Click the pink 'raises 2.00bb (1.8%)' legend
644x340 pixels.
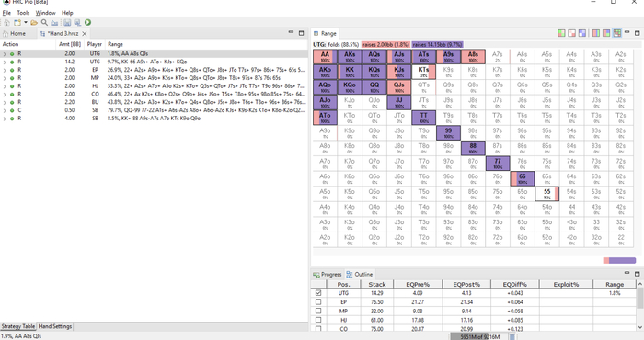(x=385, y=44)
